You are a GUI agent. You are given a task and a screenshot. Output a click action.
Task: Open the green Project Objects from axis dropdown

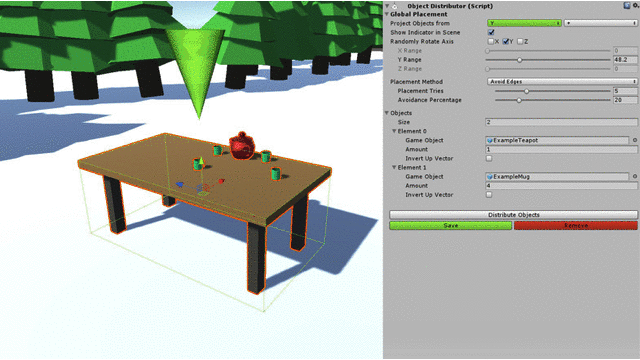524,23
